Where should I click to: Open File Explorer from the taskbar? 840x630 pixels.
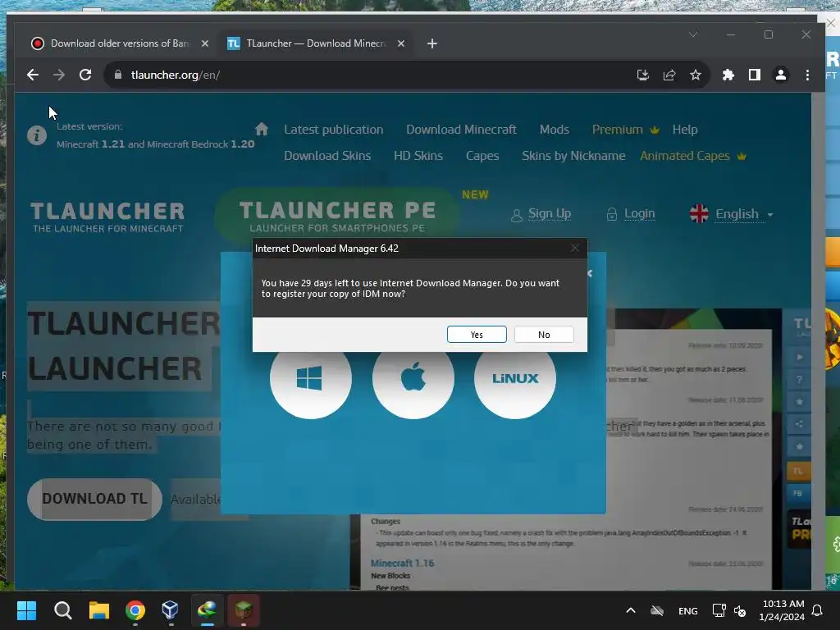tap(99, 610)
